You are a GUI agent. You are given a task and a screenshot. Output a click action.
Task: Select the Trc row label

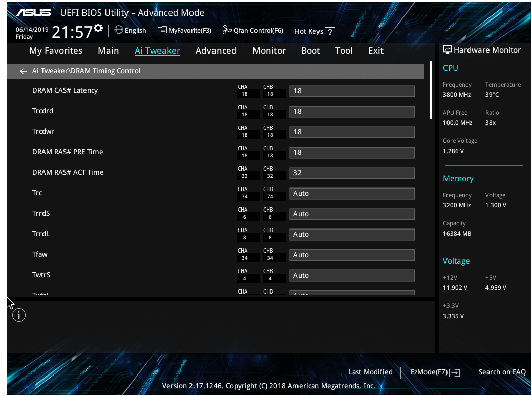click(37, 193)
